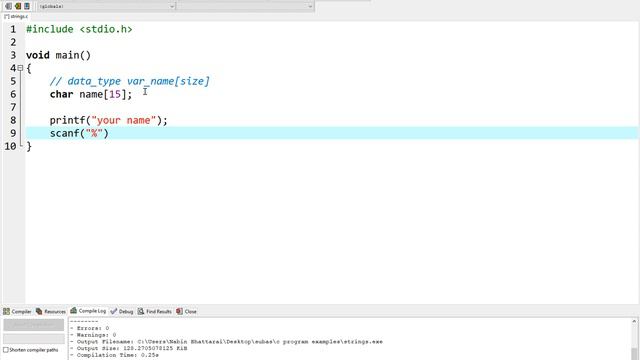Viewport: 640px width, 360px height.
Task: Click on the #include <stdio.h> line
Action: [79, 29]
